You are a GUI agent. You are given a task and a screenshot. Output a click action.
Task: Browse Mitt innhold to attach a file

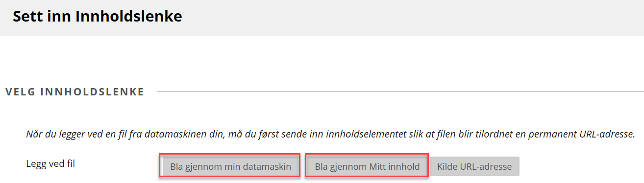click(367, 166)
